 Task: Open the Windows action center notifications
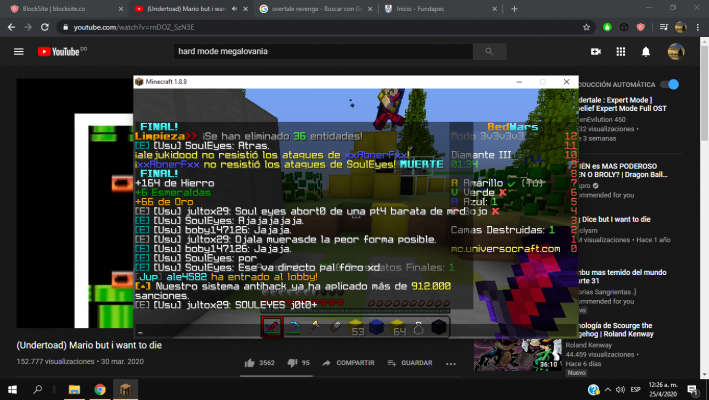[x=692, y=389]
